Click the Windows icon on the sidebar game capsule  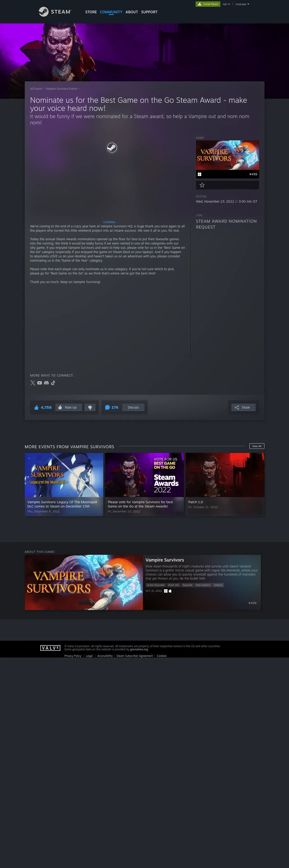(x=199, y=174)
